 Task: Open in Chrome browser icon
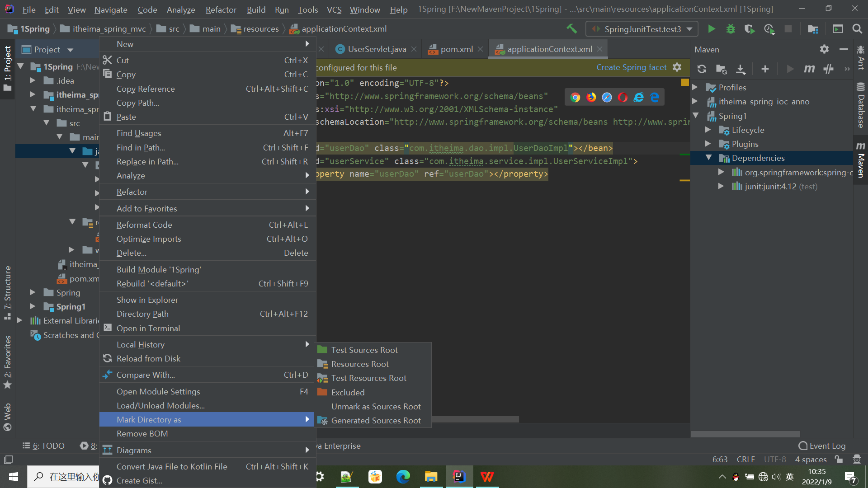pyautogui.click(x=575, y=97)
